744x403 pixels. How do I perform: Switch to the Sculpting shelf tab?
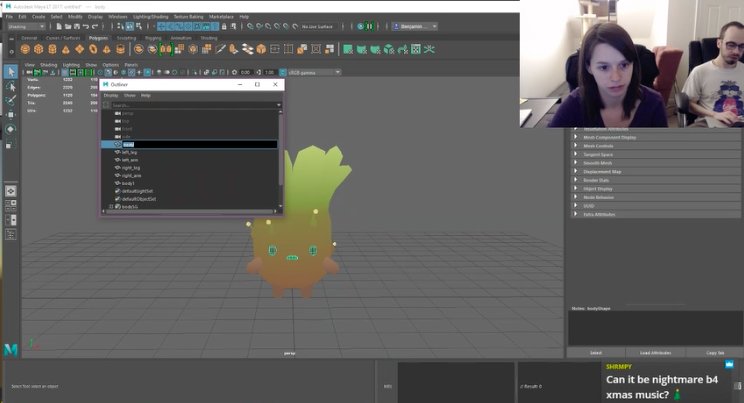(x=126, y=37)
